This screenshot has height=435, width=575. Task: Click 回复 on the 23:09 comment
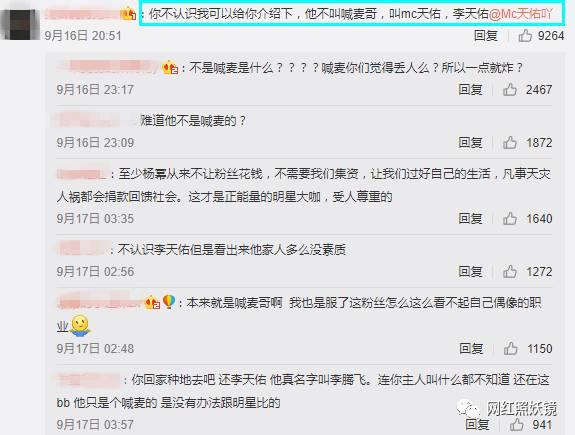point(470,142)
